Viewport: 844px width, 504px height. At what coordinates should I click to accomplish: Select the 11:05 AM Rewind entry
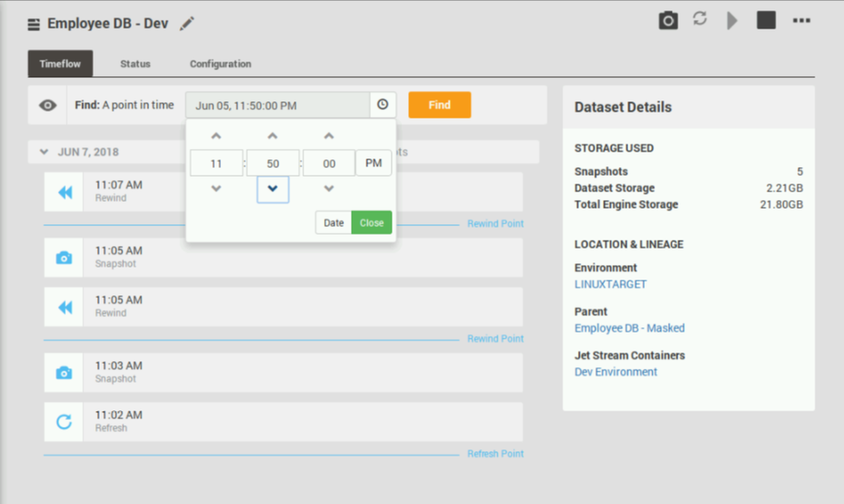(283, 307)
